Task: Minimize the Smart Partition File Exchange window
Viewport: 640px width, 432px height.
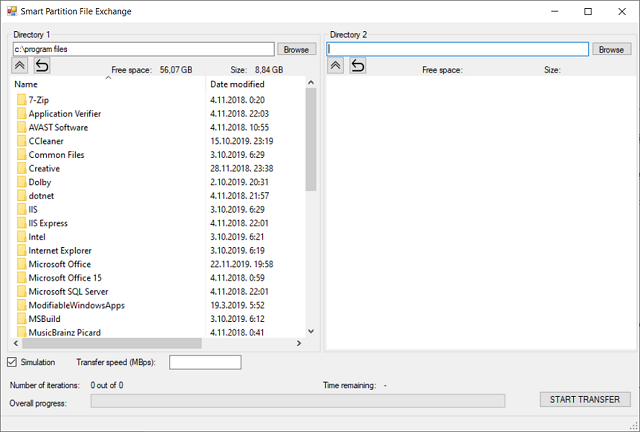Action: pos(554,11)
